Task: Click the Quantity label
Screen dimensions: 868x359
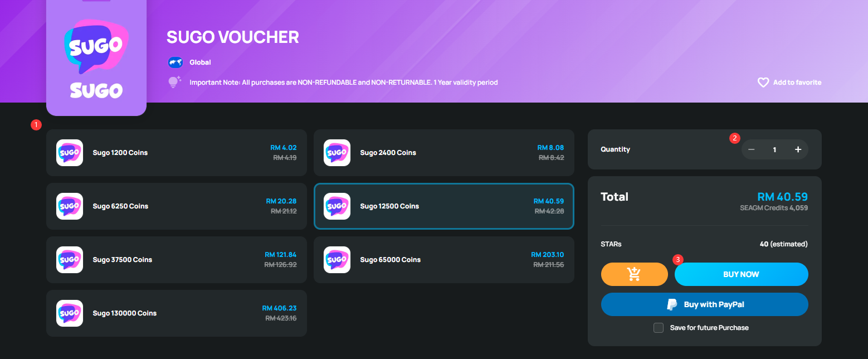Action: (616, 149)
